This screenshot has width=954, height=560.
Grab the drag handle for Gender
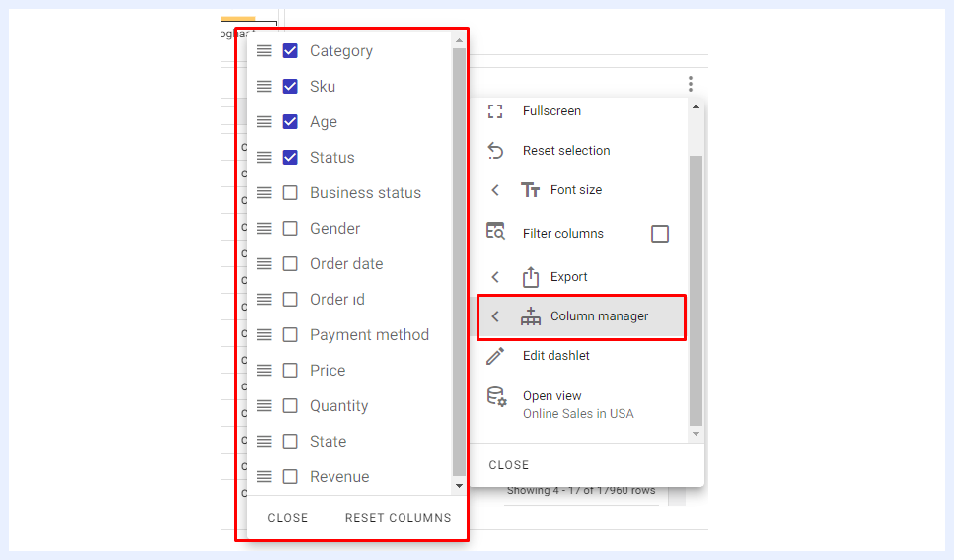pyautogui.click(x=264, y=228)
